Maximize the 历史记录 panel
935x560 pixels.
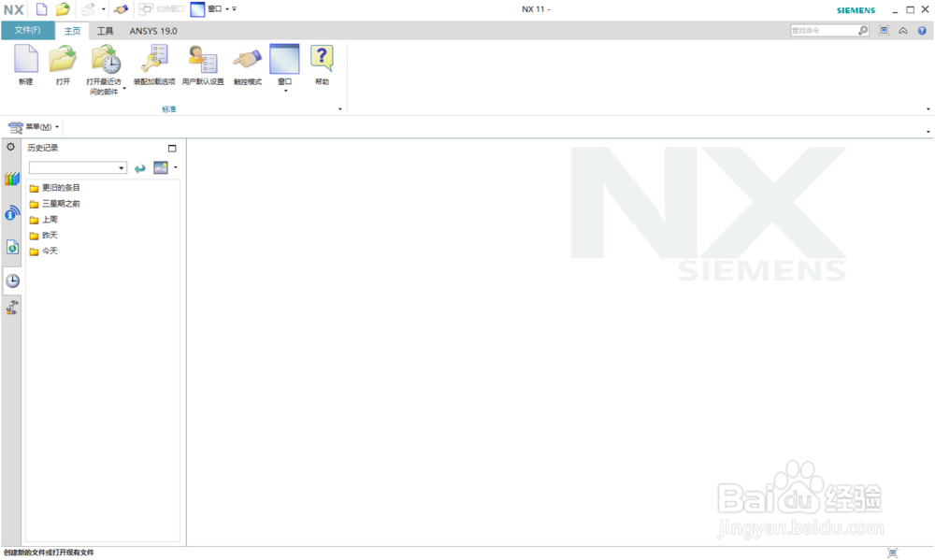point(172,148)
